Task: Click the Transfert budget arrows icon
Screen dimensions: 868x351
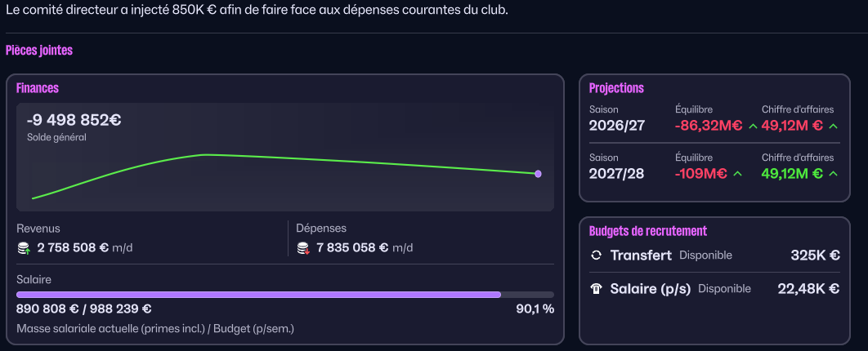Action: click(x=596, y=255)
